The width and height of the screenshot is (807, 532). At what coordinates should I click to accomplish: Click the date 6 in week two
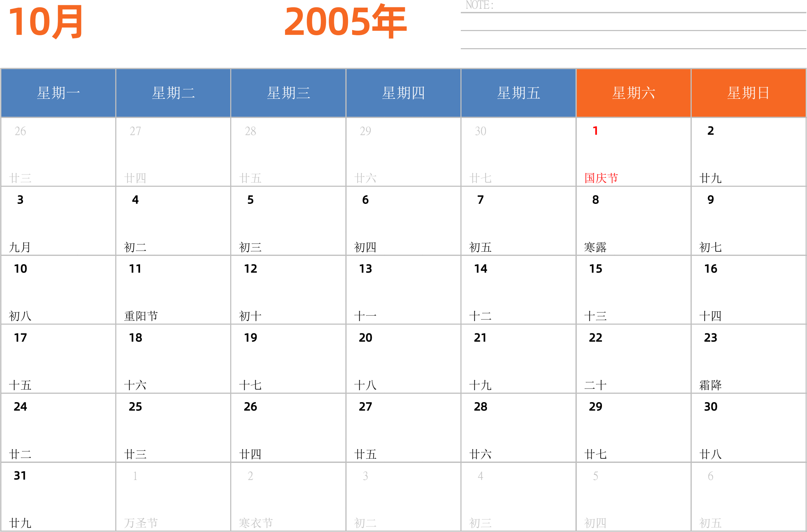(365, 200)
